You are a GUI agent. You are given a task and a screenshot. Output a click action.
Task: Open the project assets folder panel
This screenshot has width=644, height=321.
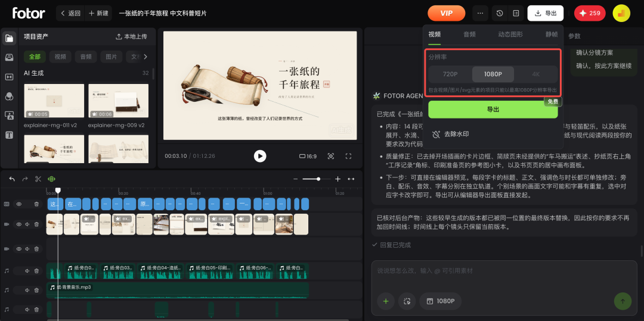9,39
